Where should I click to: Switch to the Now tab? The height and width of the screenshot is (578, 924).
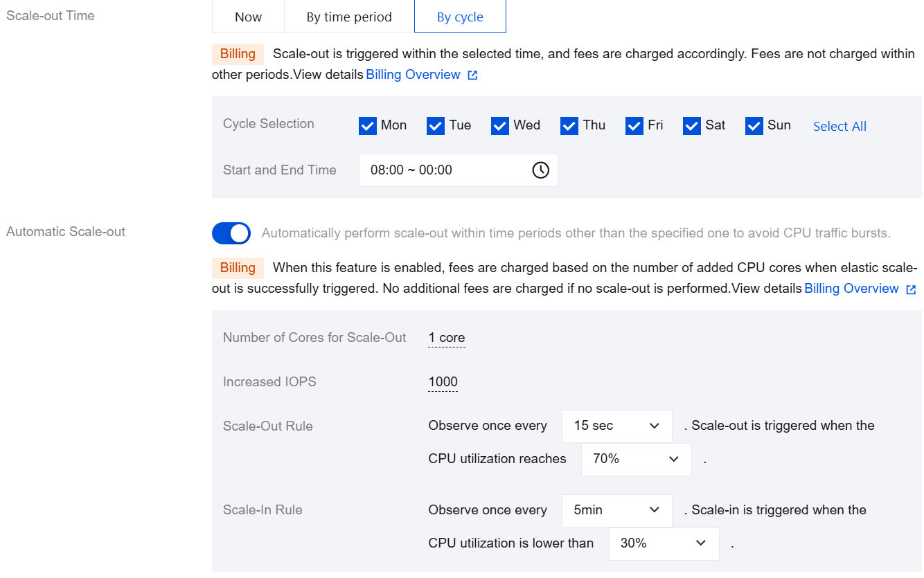coord(248,17)
